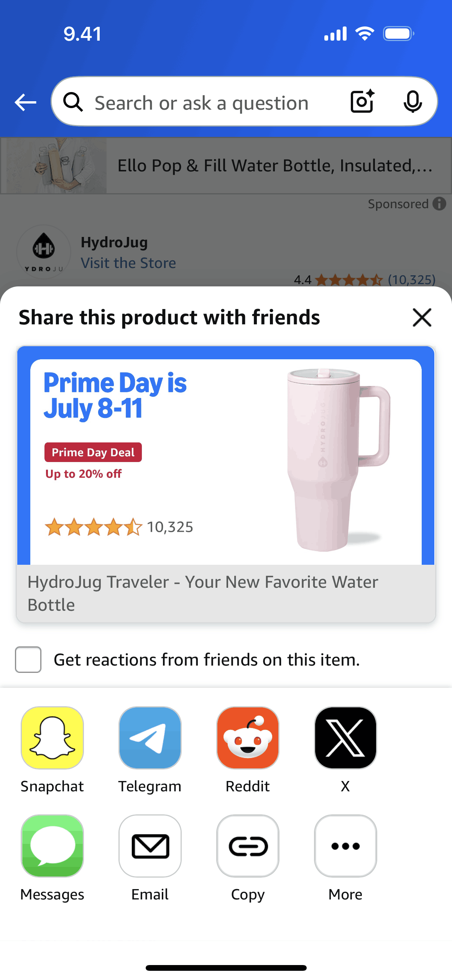Tap the HydroJug brand logo

pos(44,252)
